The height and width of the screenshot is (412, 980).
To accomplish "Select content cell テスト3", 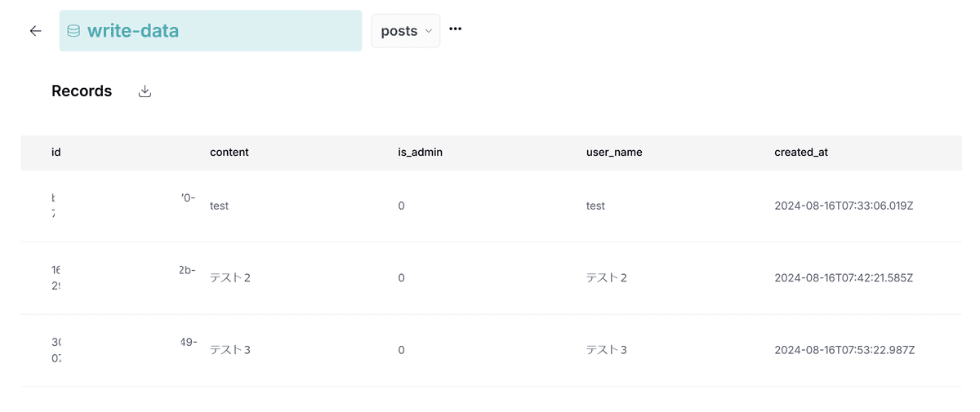I will pyautogui.click(x=230, y=349).
